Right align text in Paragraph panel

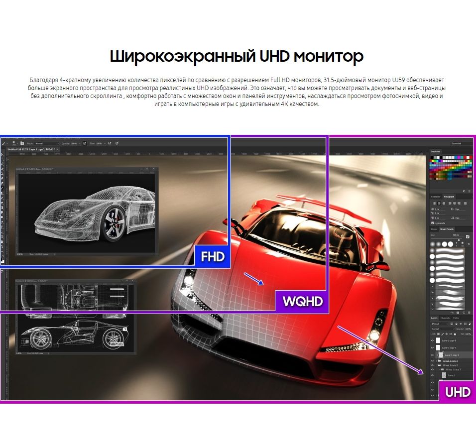click(444, 204)
